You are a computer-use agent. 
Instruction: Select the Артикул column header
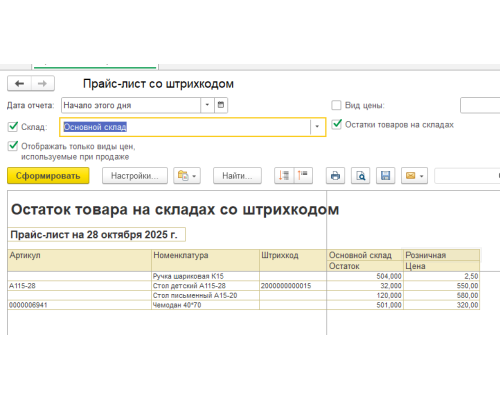pos(79,260)
